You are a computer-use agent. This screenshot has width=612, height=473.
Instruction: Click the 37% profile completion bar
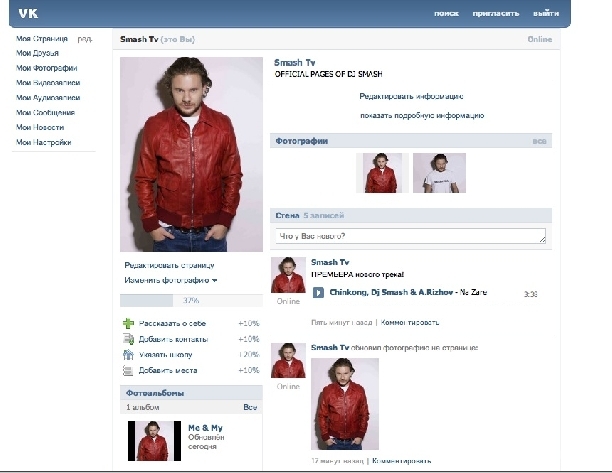191,301
